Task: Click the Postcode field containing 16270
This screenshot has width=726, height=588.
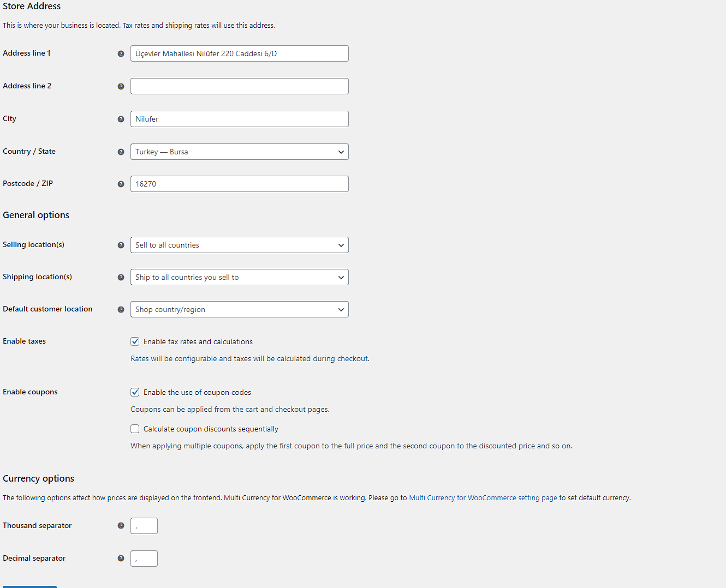Action: point(240,184)
